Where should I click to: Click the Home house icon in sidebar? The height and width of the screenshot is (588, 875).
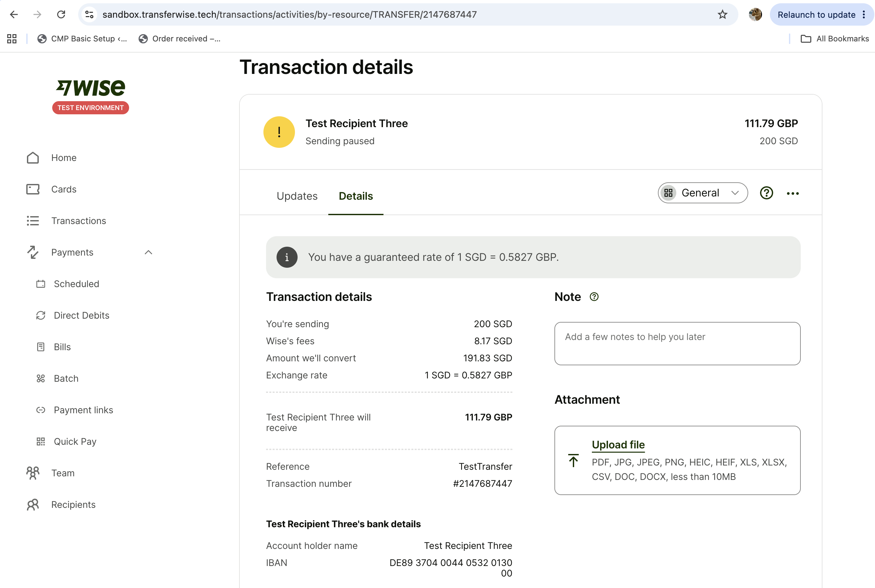pos(33,158)
